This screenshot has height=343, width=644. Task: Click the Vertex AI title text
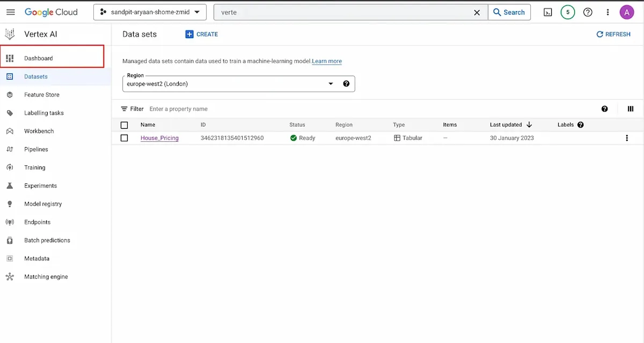(41, 34)
